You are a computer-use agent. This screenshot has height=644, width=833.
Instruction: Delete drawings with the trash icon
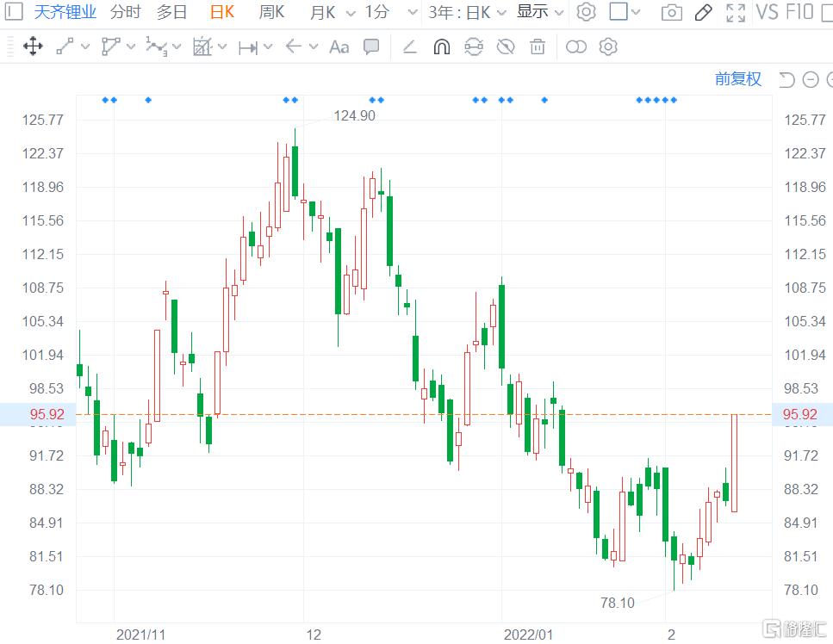pos(538,46)
